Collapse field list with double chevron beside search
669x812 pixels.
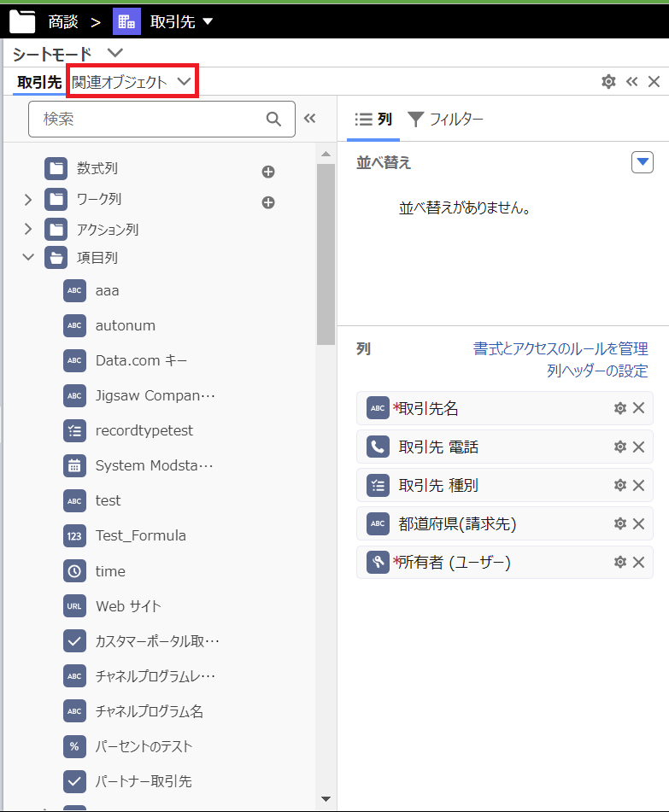pos(310,119)
